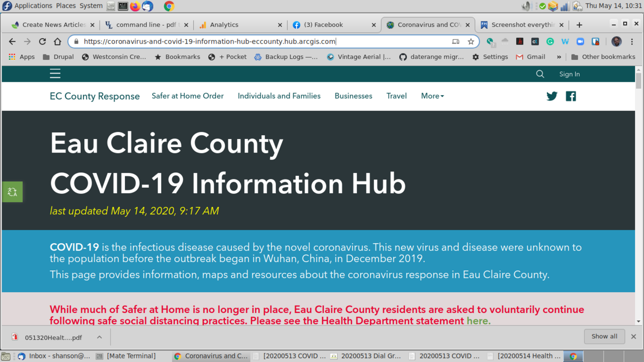644x362 pixels.
Task: Click Show all downloads button
Action: click(604, 337)
